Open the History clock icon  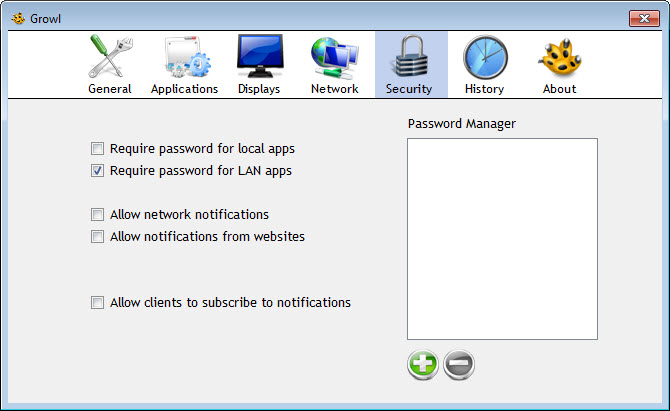point(485,57)
